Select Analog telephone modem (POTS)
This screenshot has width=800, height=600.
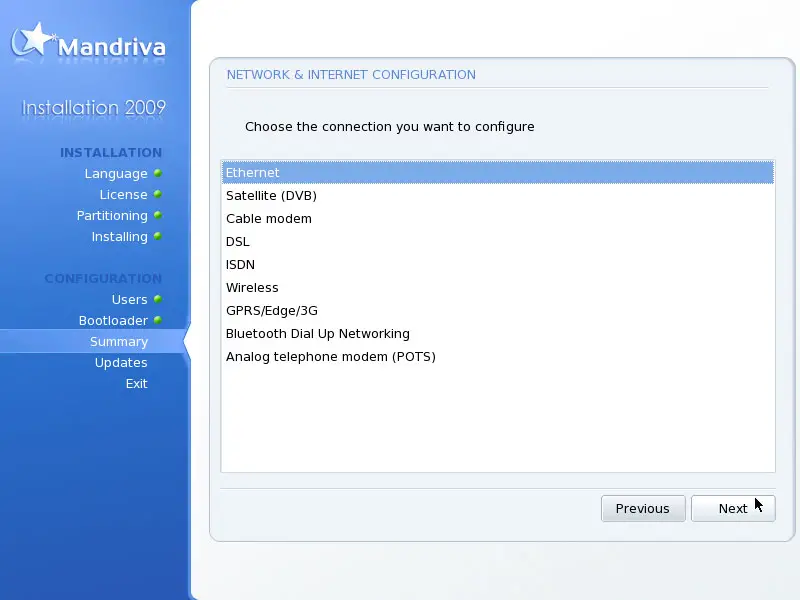tap(498, 356)
